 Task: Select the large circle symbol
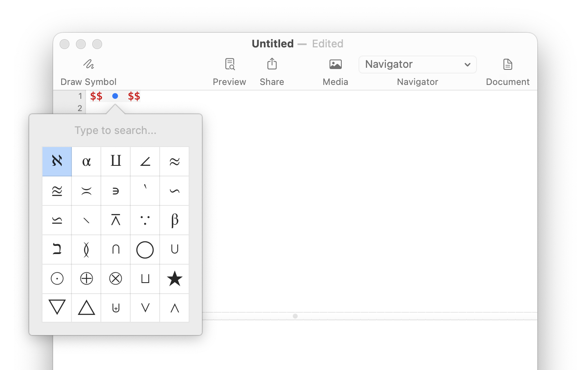[145, 250]
